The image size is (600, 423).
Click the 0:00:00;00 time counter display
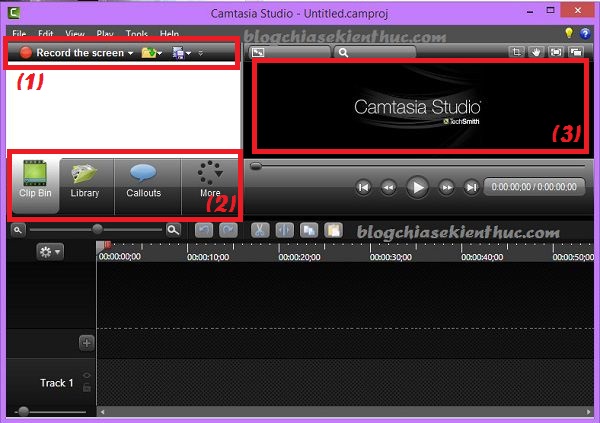534,187
